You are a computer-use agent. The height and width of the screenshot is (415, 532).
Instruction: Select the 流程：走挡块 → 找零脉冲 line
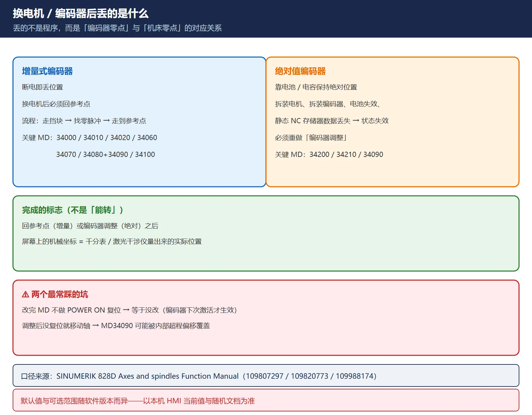84,121
